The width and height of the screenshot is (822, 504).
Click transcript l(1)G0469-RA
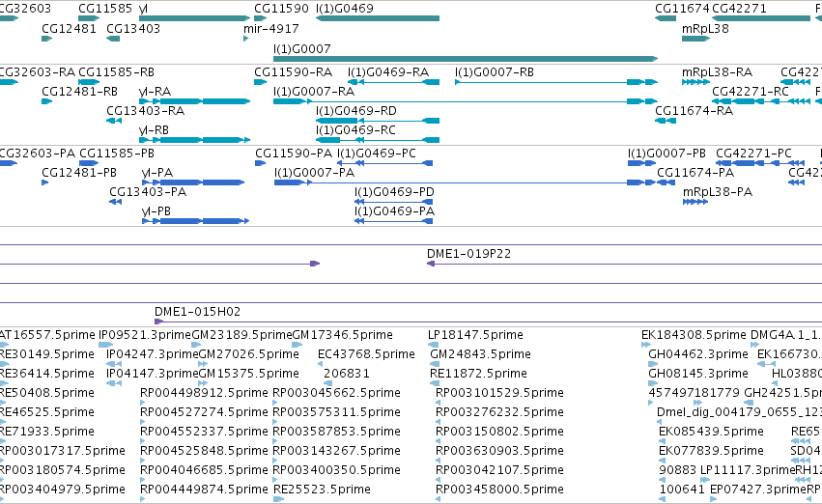tap(394, 82)
